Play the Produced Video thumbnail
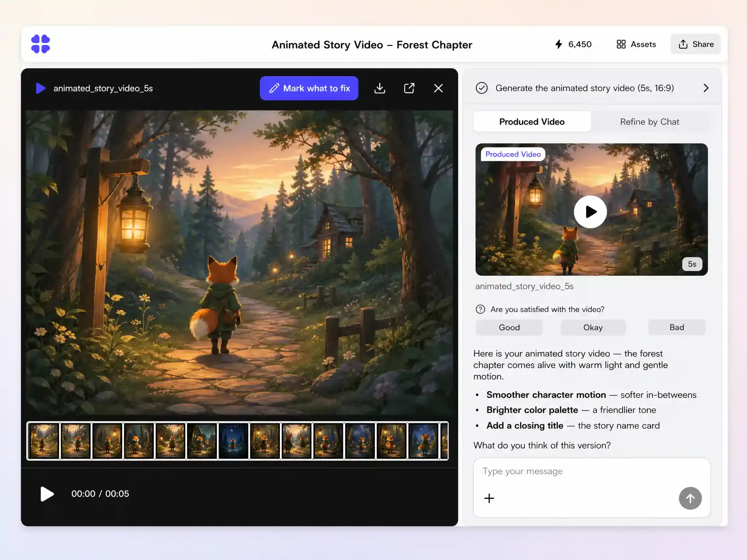747x560 pixels. tap(590, 212)
